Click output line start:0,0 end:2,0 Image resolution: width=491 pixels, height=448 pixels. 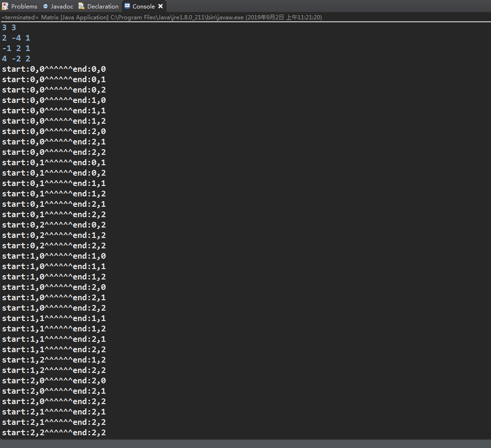click(x=54, y=131)
